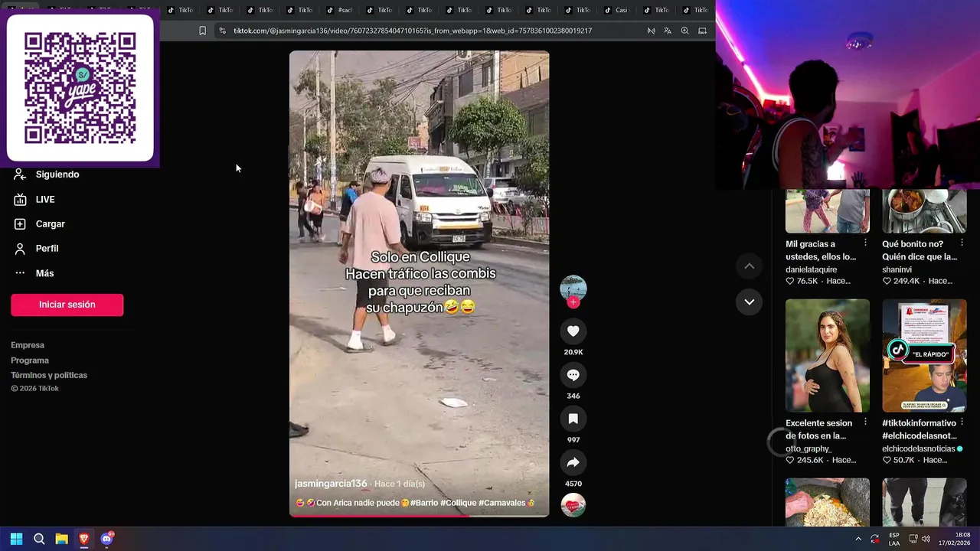Open the spinning sound disc icon
Viewport: 980px width, 551px height.
coord(573,505)
